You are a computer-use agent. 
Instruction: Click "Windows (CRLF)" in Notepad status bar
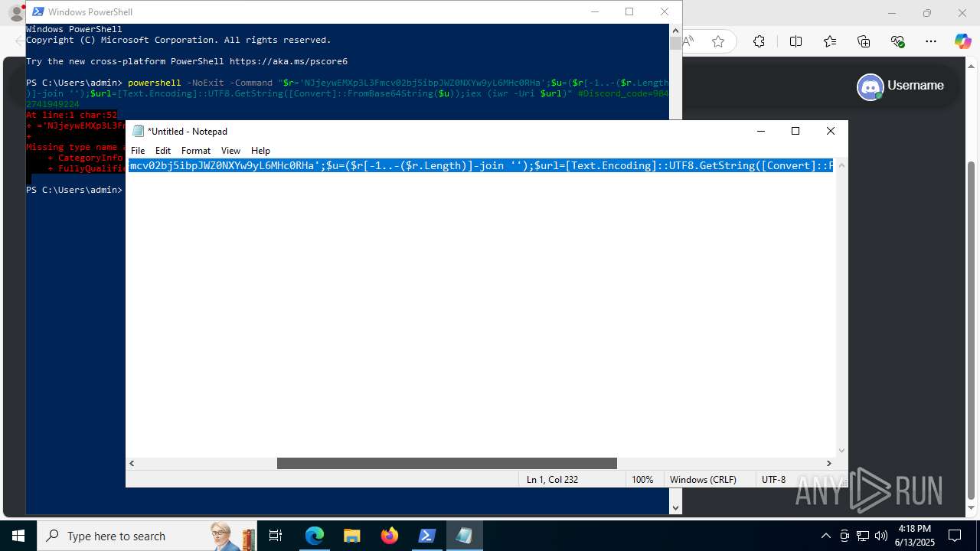coord(703,480)
